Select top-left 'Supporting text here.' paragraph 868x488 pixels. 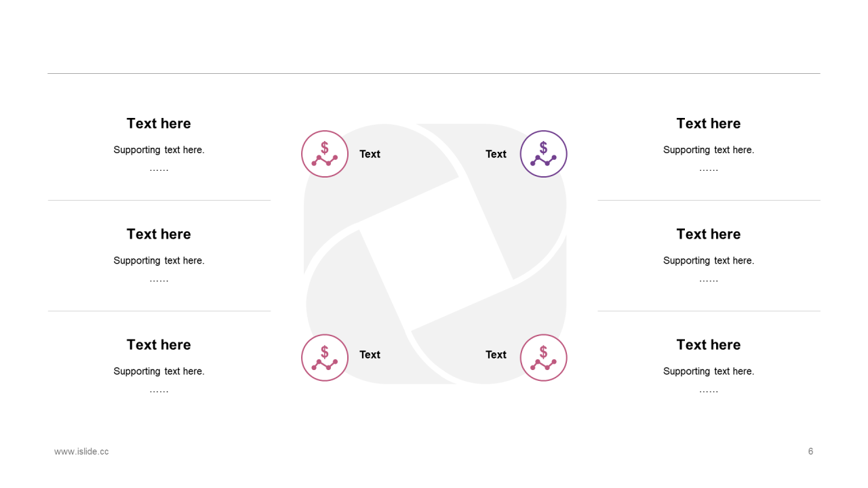coord(159,150)
